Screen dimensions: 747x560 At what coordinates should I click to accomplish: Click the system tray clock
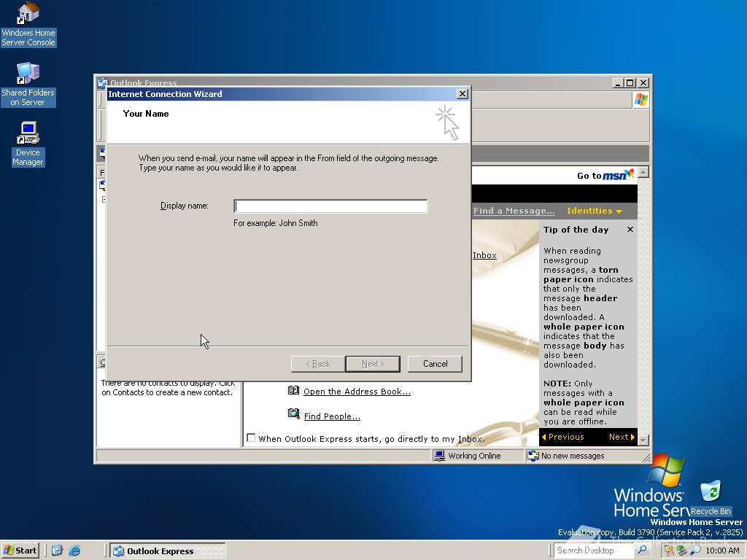pos(722,551)
